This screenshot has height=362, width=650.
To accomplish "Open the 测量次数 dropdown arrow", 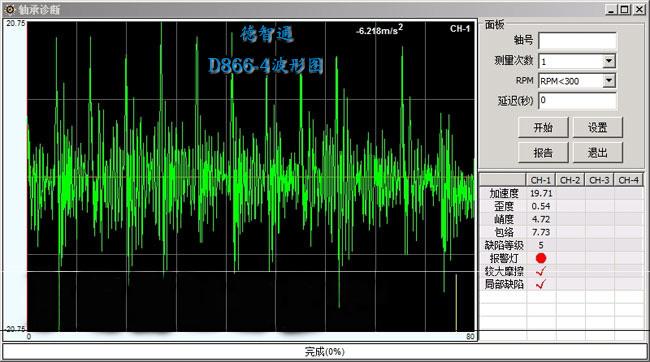I will [x=609, y=61].
